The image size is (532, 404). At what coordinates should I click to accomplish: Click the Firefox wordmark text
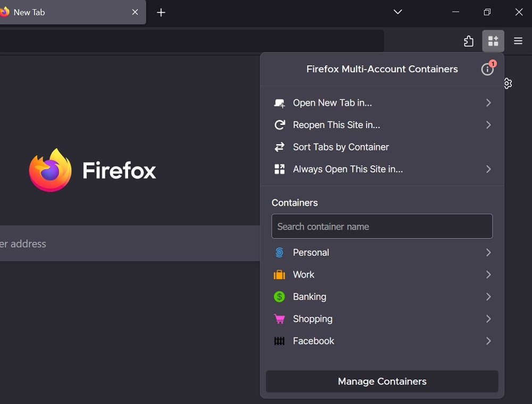(119, 171)
